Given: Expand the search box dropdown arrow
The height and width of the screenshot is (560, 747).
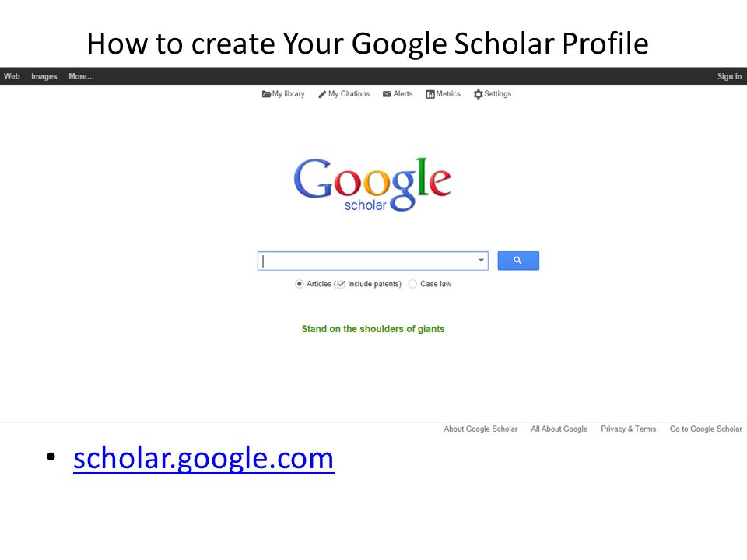Looking at the screenshot, I should pos(481,260).
